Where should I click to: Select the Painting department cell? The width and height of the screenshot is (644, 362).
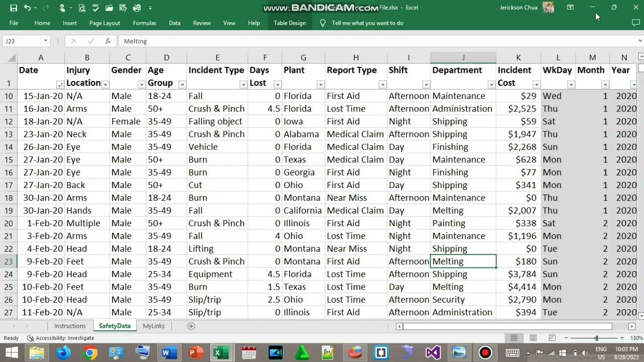463,223
